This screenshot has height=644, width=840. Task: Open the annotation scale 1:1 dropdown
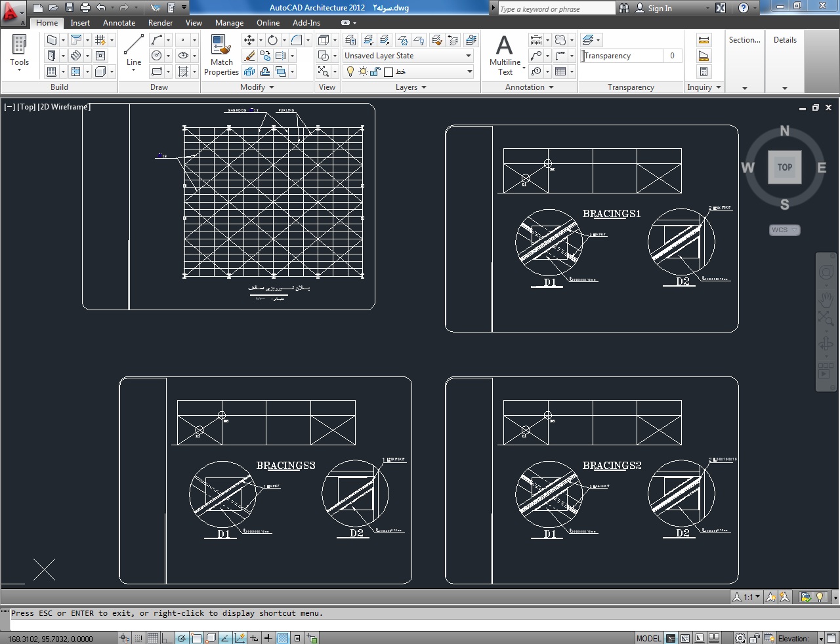pyautogui.click(x=747, y=597)
